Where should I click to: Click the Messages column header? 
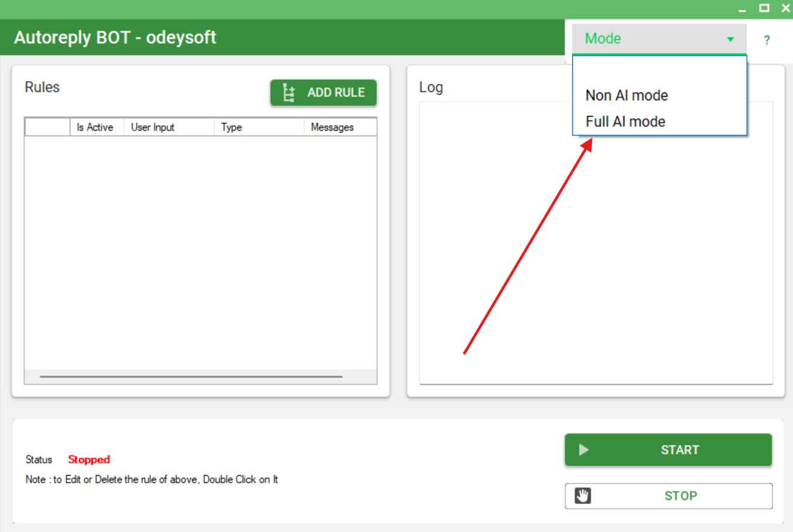tap(338, 127)
